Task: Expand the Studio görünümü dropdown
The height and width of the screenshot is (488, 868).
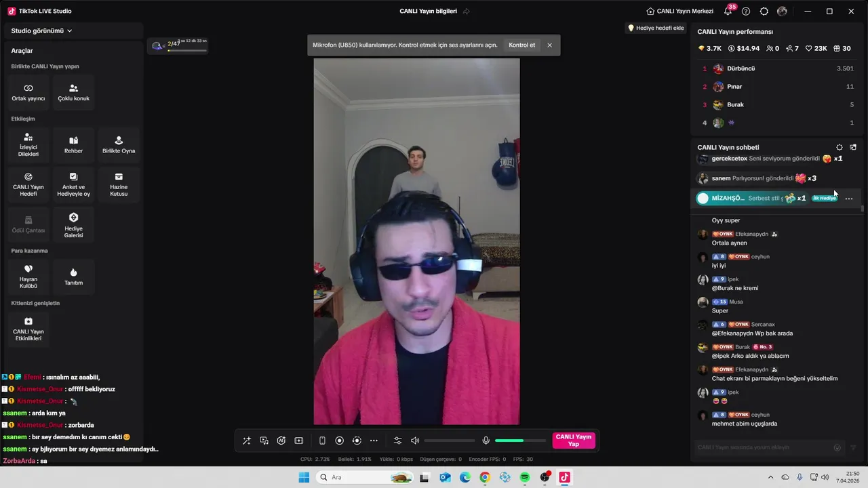Action: pos(42,30)
